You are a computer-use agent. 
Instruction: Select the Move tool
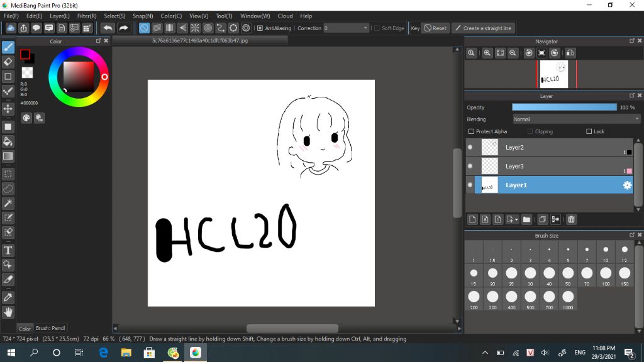[8, 109]
